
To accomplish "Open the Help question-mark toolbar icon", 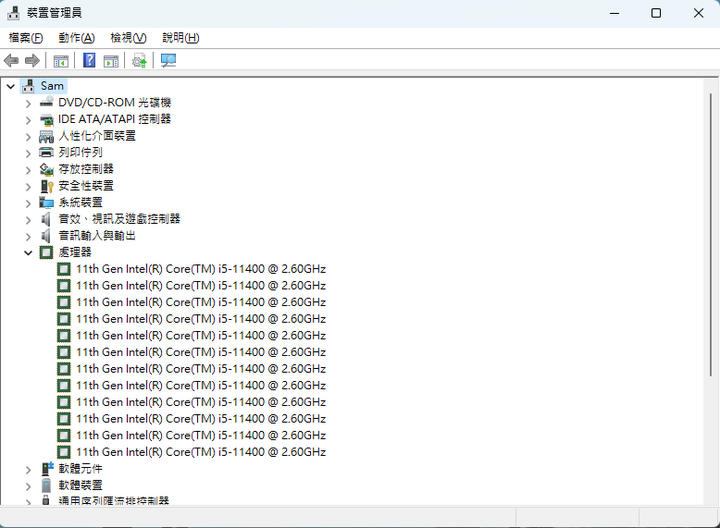I will point(89,60).
